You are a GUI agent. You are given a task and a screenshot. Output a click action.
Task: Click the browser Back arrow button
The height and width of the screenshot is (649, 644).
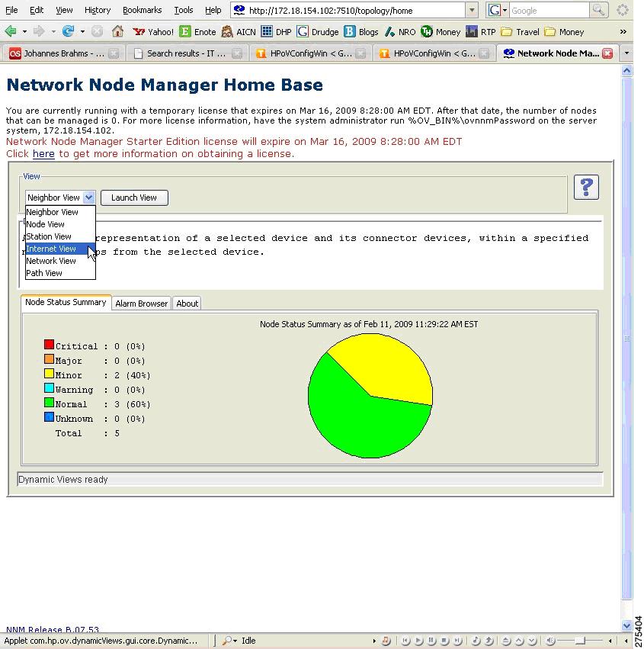11,31
